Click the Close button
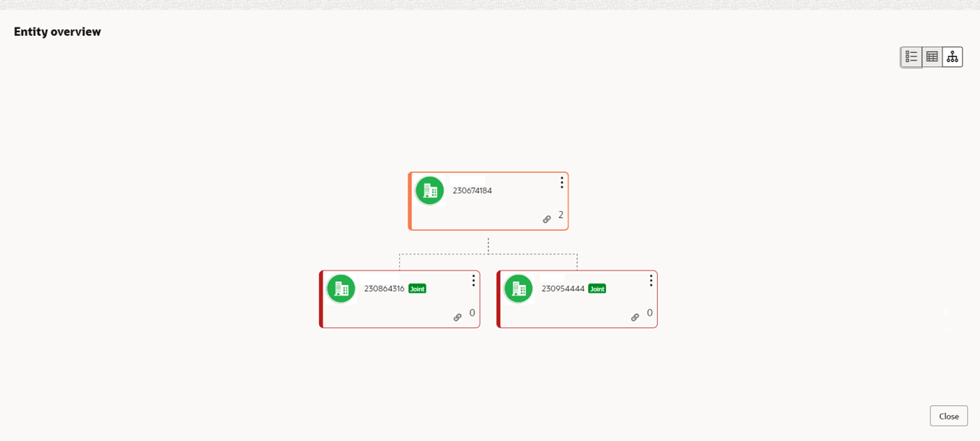The image size is (980, 441). pos(948,416)
